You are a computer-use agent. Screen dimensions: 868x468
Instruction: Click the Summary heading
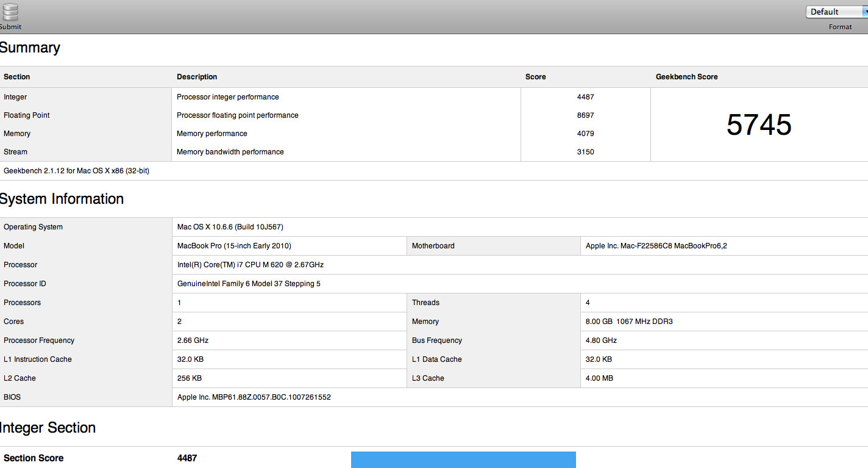coord(30,48)
